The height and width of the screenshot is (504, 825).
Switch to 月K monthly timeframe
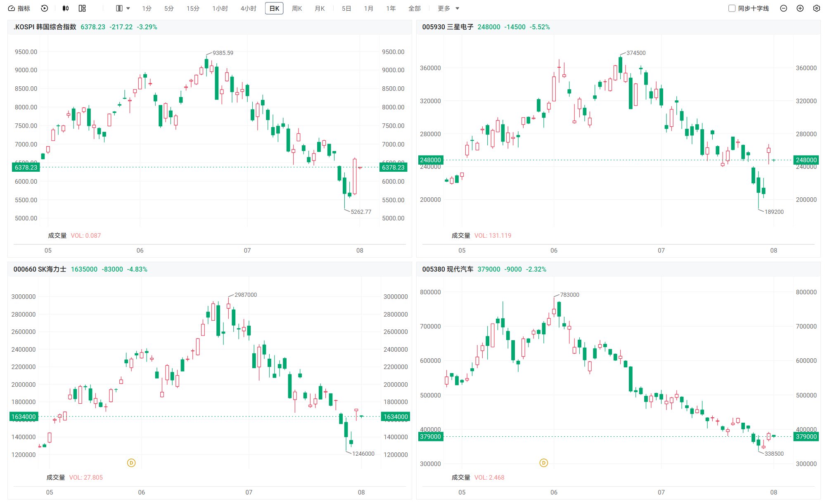320,8
